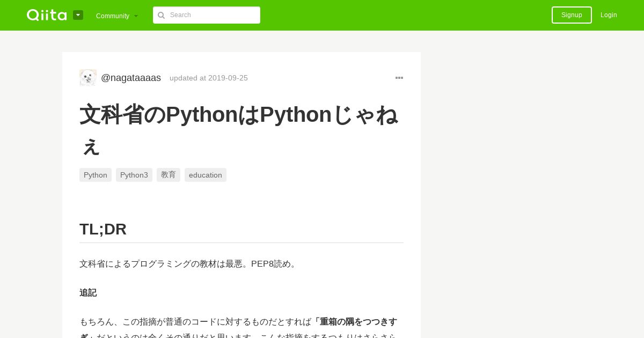Click the 追記 bold text
Viewport: 644px width, 338px height.
(x=88, y=293)
